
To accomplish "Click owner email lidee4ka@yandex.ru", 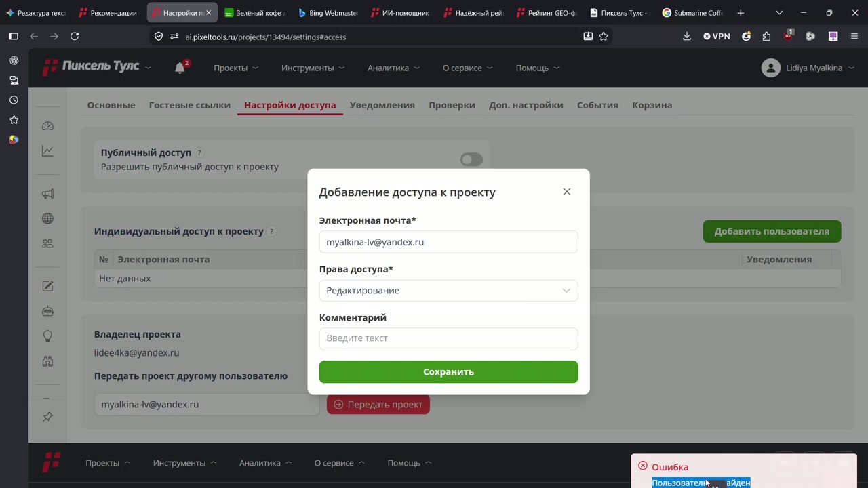I will coord(136,353).
